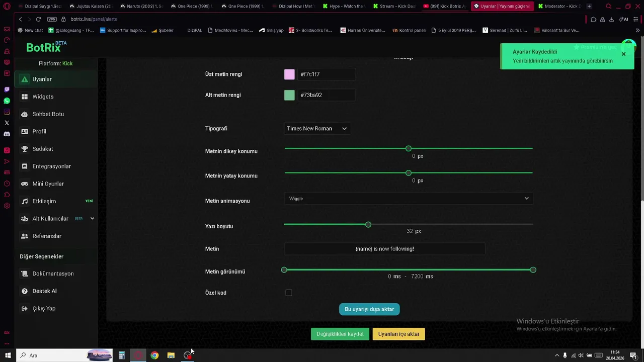Open File Explorer from the taskbar
This screenshot has height=362, width=644.
click(171, 355)
